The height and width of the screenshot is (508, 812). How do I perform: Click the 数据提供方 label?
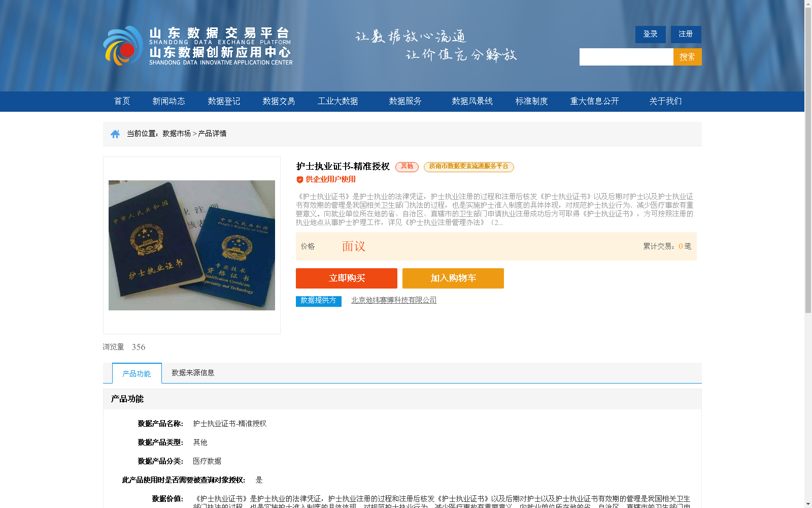point(319,301)
